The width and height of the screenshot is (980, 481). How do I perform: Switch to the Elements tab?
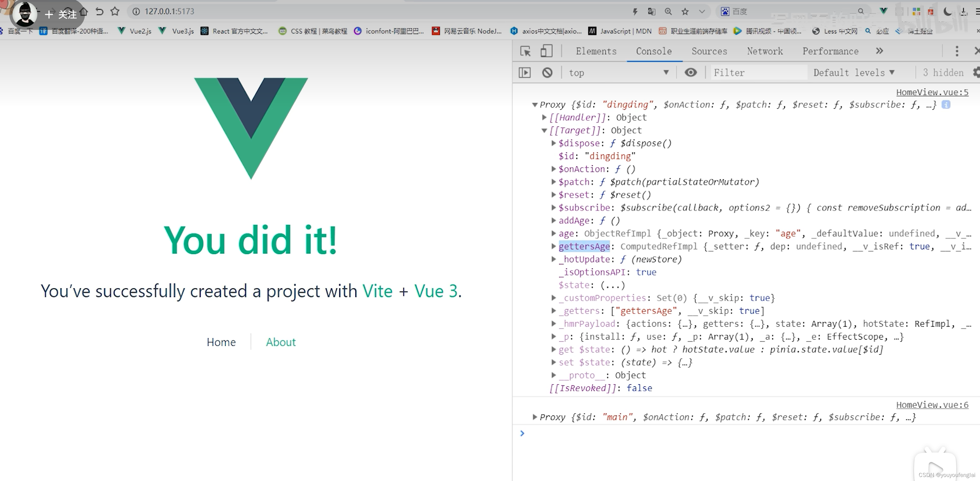point(596,51)
